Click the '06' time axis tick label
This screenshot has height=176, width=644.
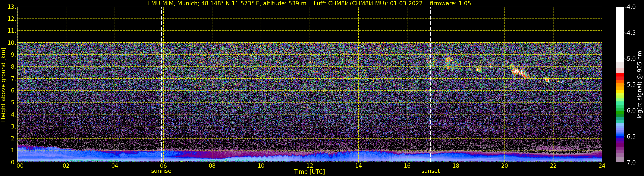(x=163, y=166)
